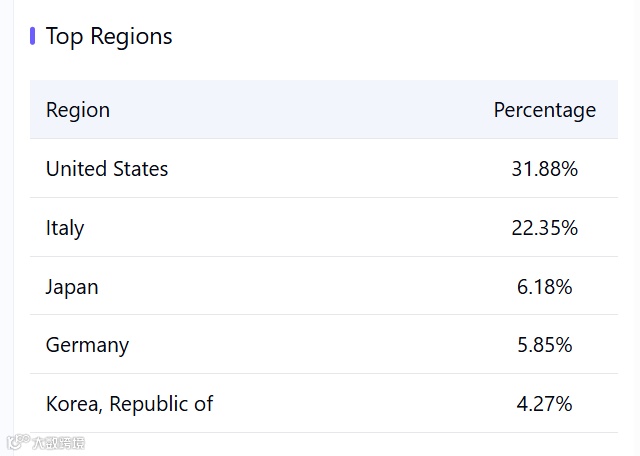Click the watermark logo icon at bottom-left

coord(17,441)
